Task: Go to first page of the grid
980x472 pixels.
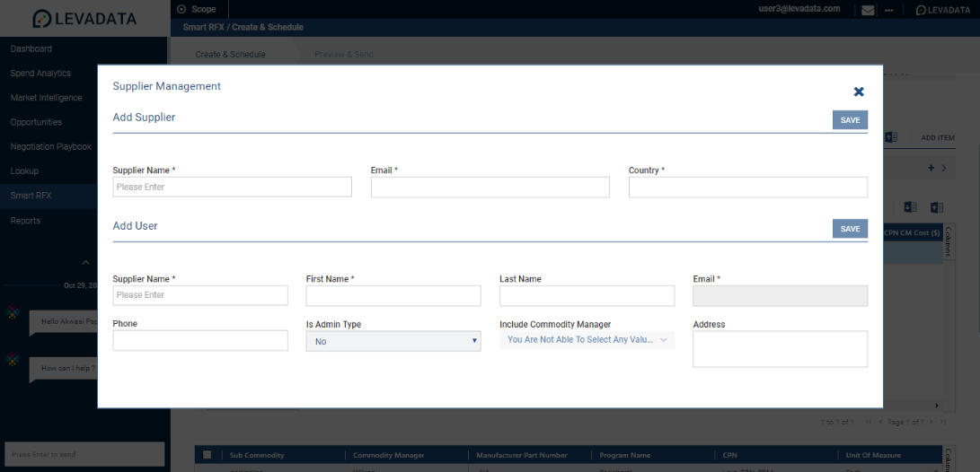Action: (870, 423)
